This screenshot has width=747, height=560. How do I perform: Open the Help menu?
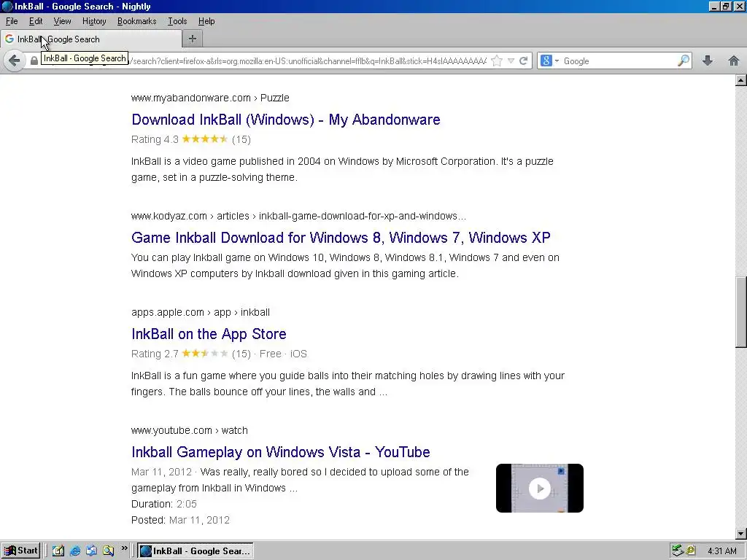tap(206, 21)
